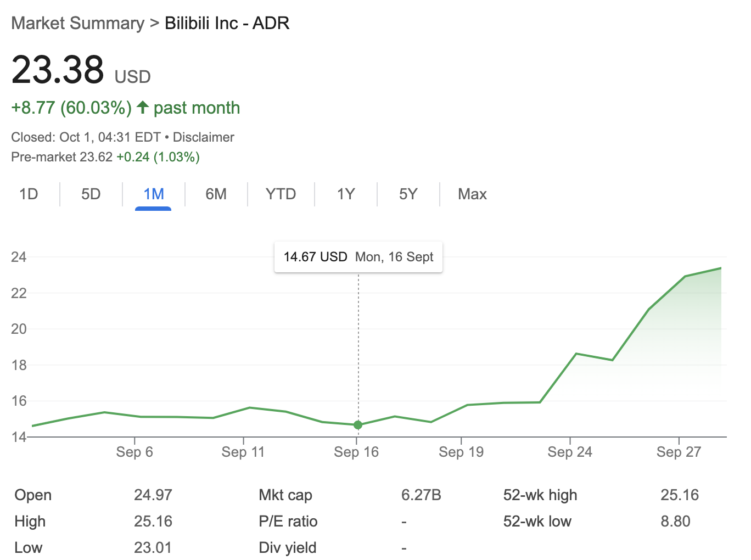Switch chart to 1Y range
The image size is (751, 560).
(x=346, y=194)
